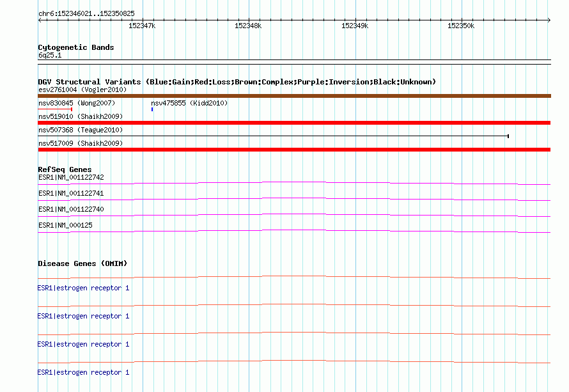Select the nsv517009 (Shaikh2009) label
Viewport: 569px width, 392px height.
(x=81, y=143)
